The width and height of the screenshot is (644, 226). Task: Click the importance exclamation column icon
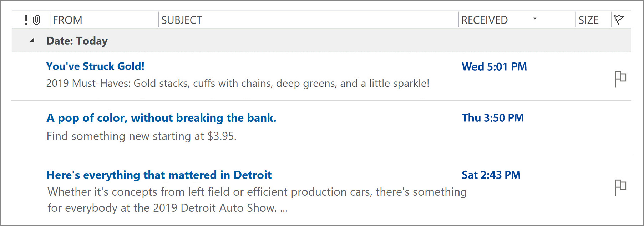(x=26, y=20)
